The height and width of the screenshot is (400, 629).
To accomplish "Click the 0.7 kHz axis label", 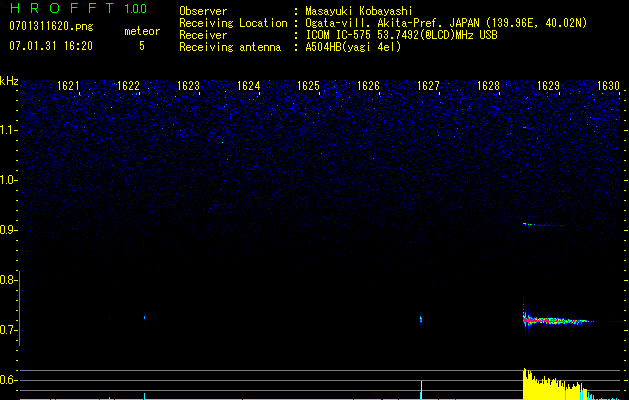I will pos(8,330).
